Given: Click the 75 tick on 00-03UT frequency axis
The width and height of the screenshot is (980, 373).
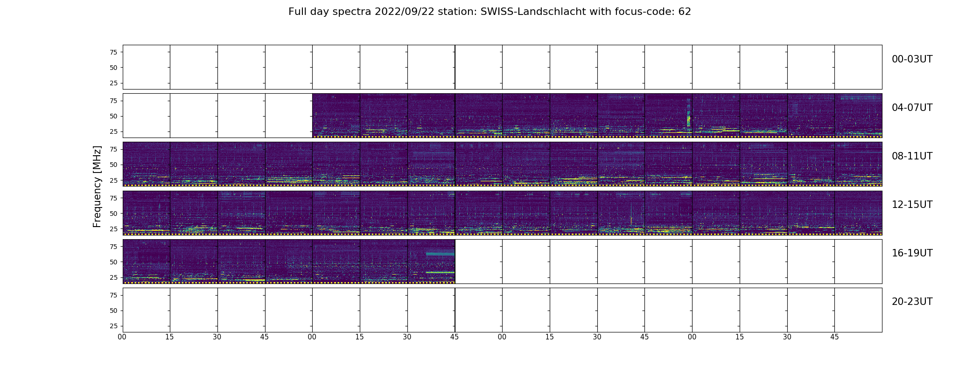Looking at the screenshot, I should [x=113, y=52].
